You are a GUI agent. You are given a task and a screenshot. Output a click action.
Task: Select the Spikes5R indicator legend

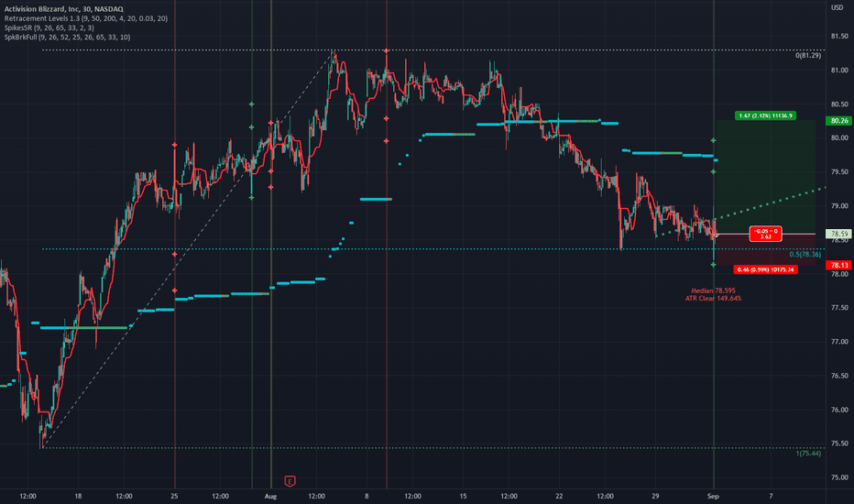49,27
